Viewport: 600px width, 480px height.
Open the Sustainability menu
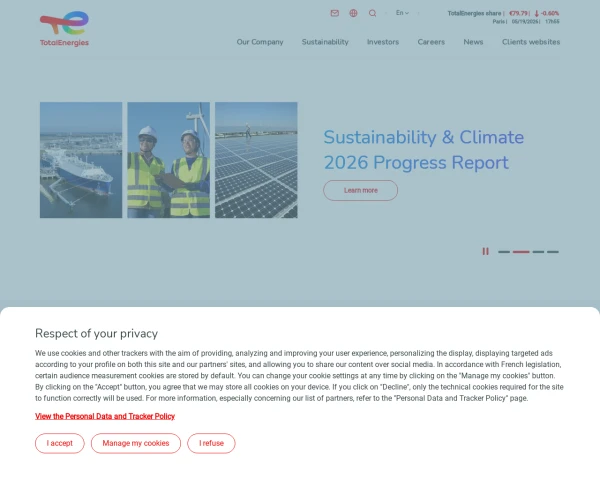pyautogui.click(x=325, y=42)
